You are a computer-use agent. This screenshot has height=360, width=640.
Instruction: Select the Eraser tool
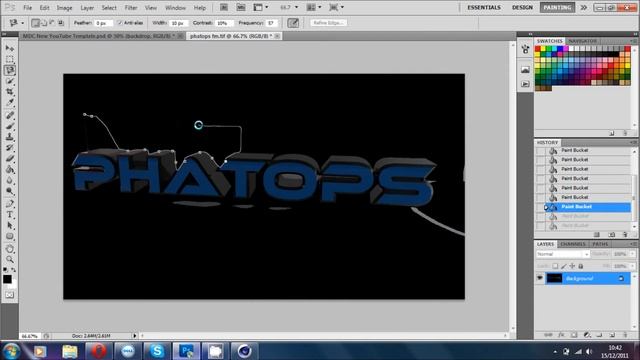click(10, 159)
